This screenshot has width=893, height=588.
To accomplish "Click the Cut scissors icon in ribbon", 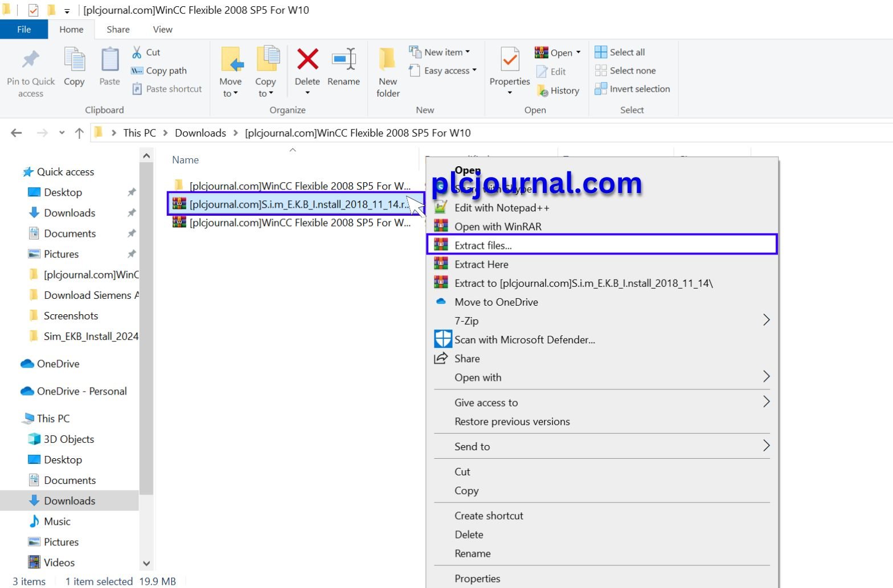I will tap(137, 52).
